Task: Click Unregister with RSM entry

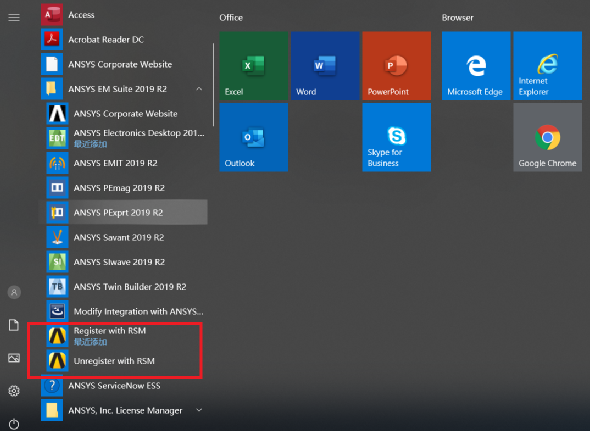Action: pos(123,361)
